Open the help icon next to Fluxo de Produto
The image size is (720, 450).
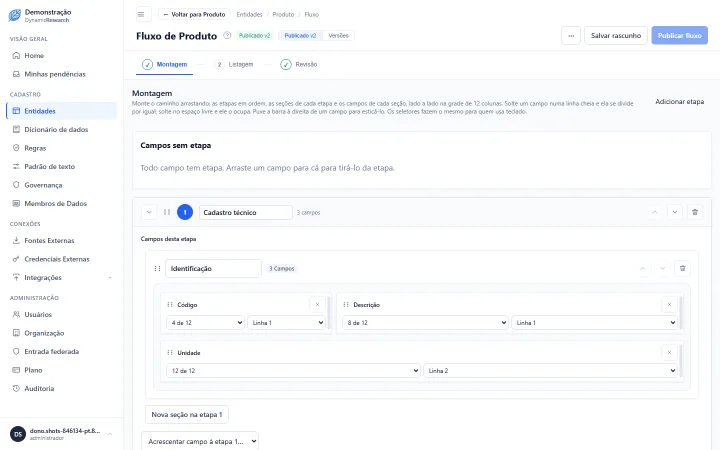tap(227, 35)
